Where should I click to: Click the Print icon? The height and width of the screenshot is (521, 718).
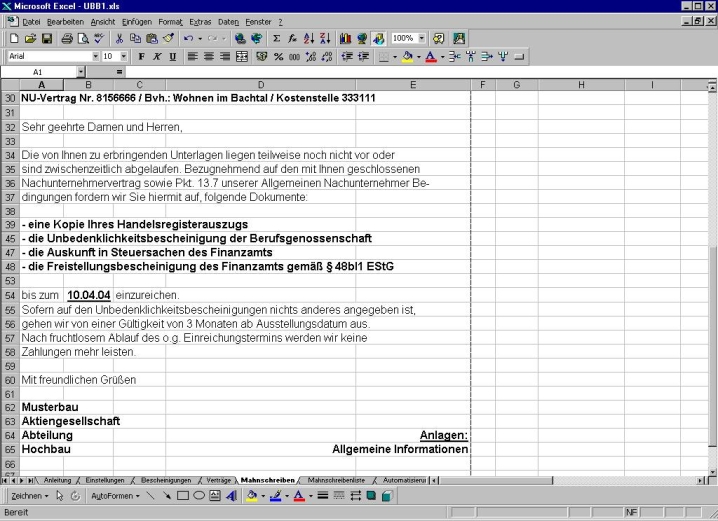66,39
